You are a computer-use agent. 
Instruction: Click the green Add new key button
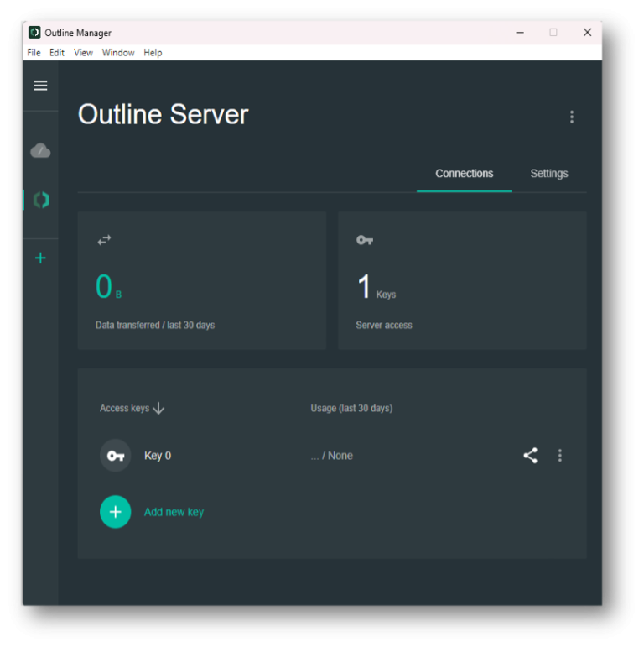(116, 512)
